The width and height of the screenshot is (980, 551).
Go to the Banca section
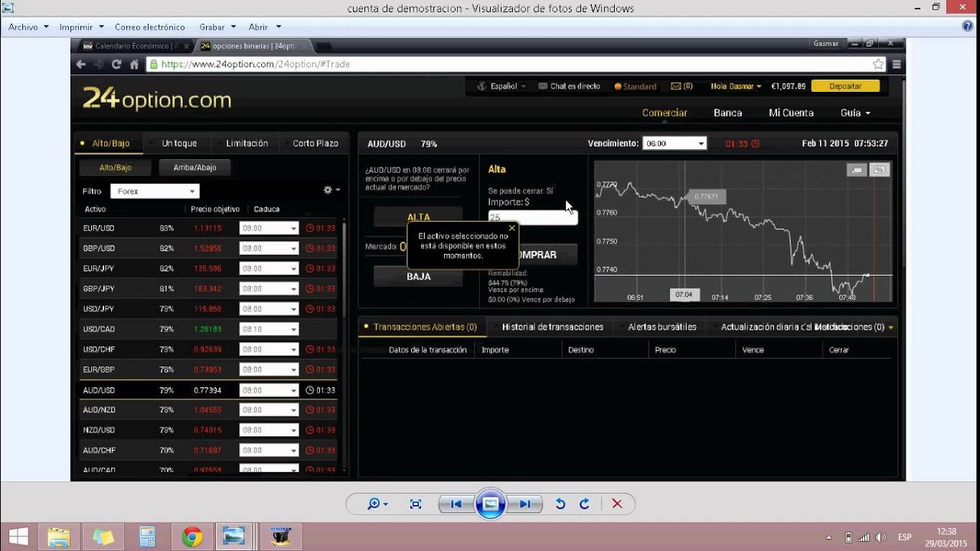pos(727,112)
